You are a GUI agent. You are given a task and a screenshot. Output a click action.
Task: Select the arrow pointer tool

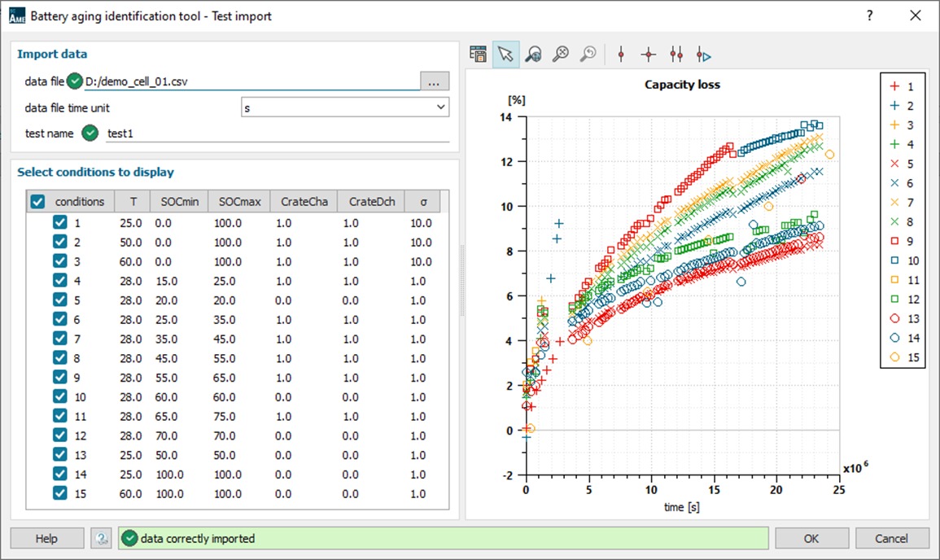pyautogui.click(x=505, y=55)
